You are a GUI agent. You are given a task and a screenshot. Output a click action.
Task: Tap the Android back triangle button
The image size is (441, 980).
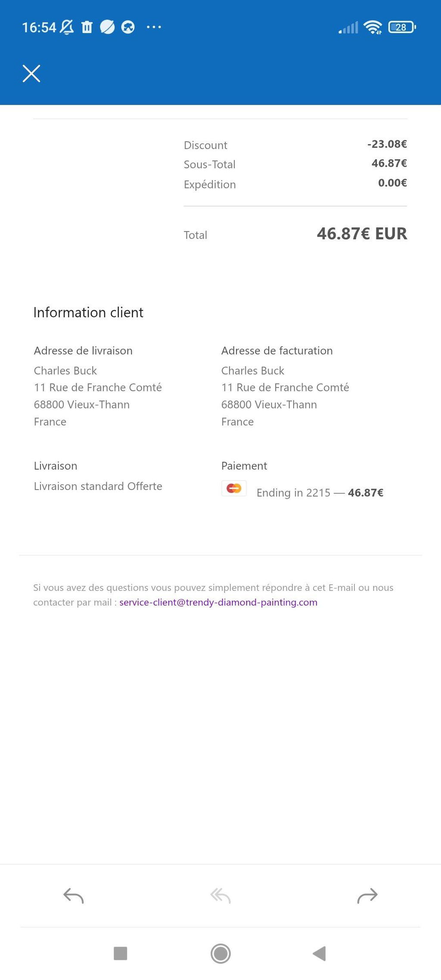tap(320, 953)
